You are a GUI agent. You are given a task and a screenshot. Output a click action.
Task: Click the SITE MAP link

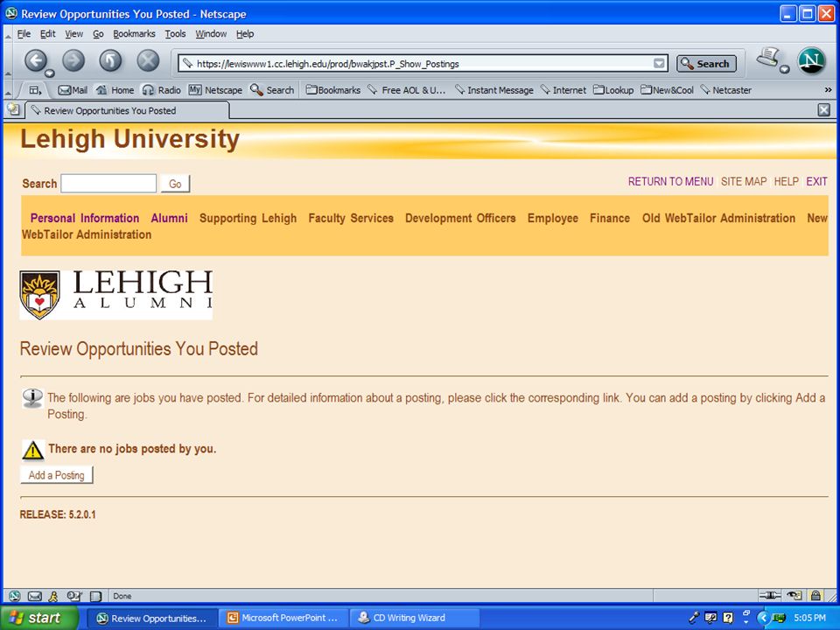[744, 182]
